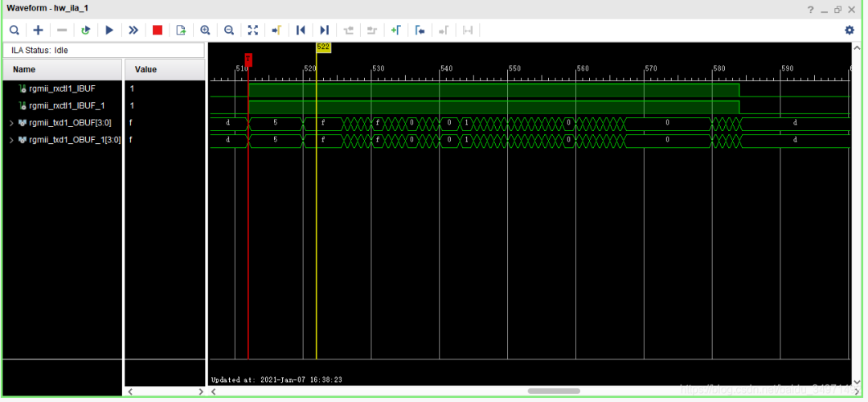This screenshot has width=868, height=402.
Task: Select the rgmii_rxctl1_IBUF signal
Action: 62,88
